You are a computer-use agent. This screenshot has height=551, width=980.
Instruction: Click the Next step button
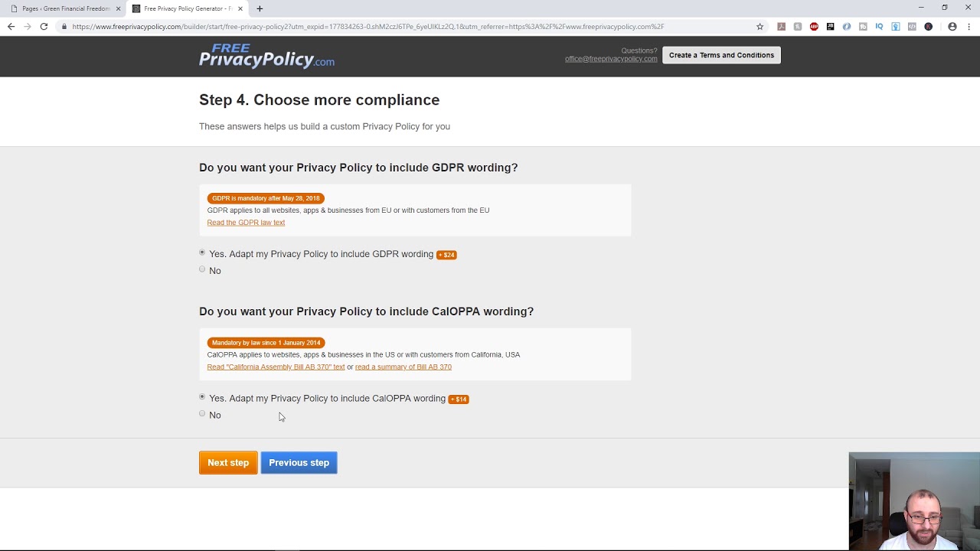[x=228, y=463]
